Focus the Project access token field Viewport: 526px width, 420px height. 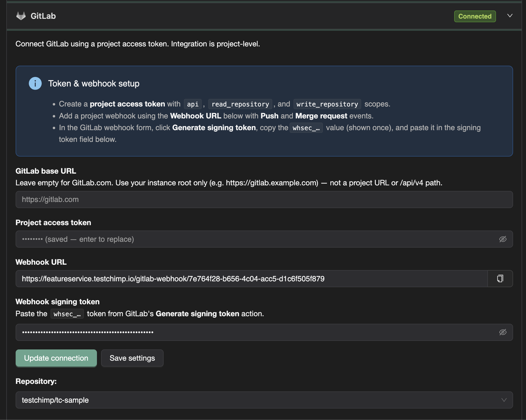tap(264, 239)
